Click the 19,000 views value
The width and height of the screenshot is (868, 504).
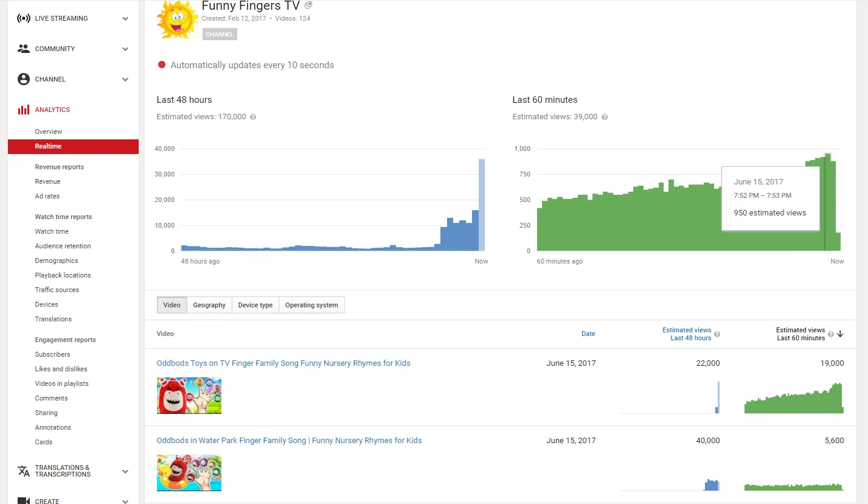(x=832, y=363)
